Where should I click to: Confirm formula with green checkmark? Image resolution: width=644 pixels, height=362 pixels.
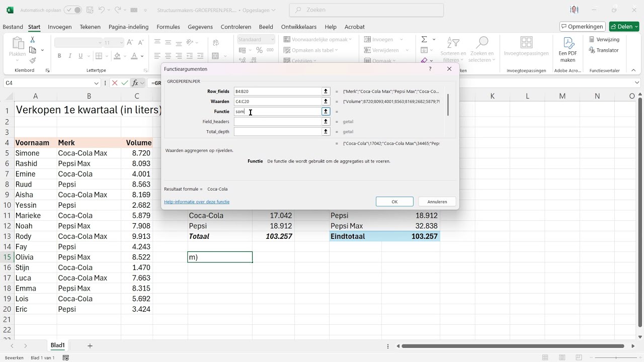pyautogui.click(x=125, y=83)
